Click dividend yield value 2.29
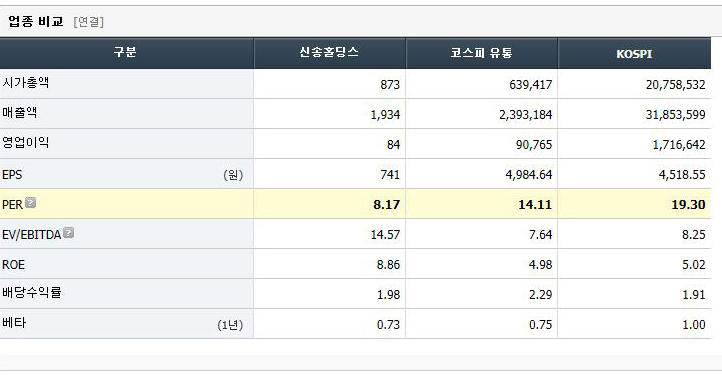Viewport: 722px width, 375px height. click(x=541, y=294)
